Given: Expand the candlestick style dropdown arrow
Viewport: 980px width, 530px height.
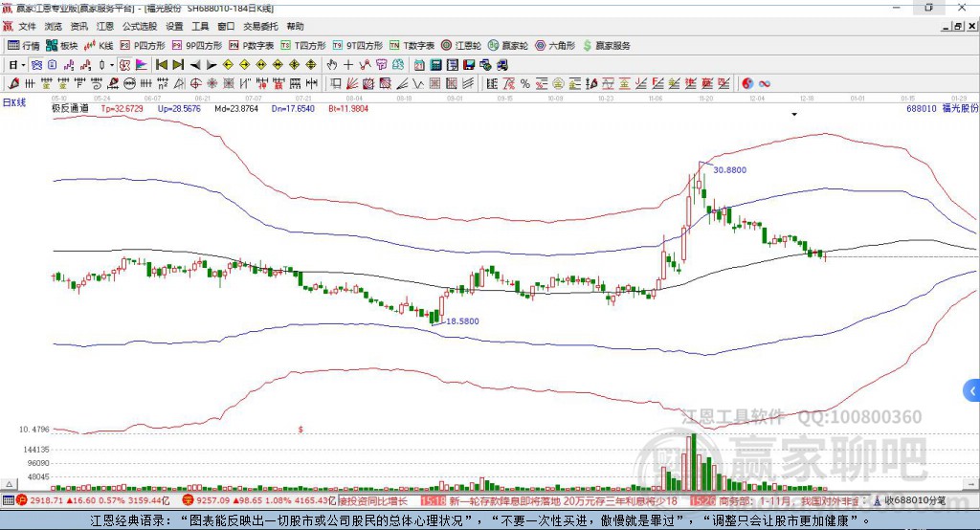Looking at the screenshot, I should (x=112, y=65).
